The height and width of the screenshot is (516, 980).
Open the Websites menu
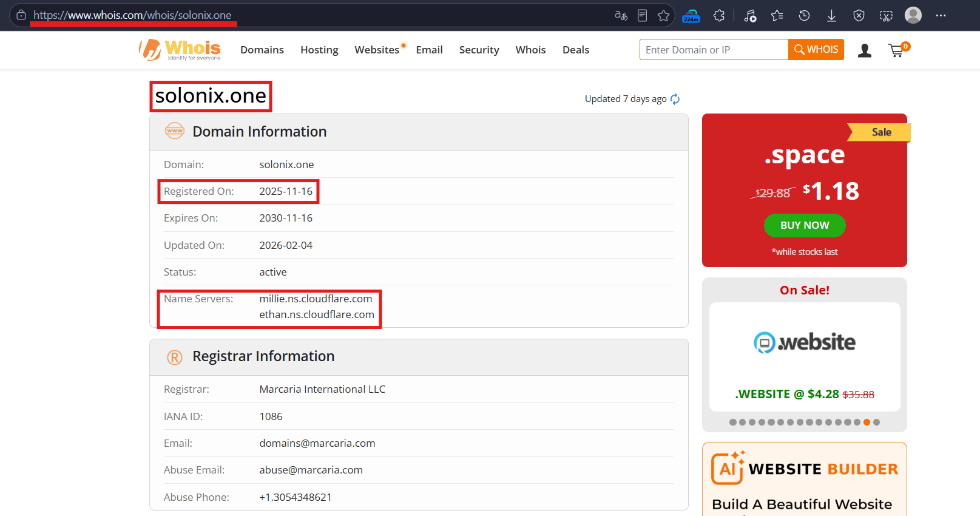coord(377,50)
